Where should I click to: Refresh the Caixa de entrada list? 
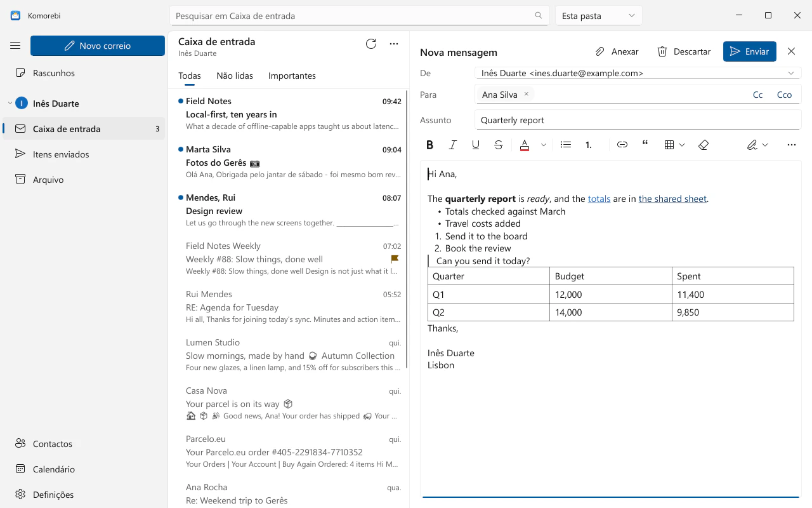pos(371,44)
